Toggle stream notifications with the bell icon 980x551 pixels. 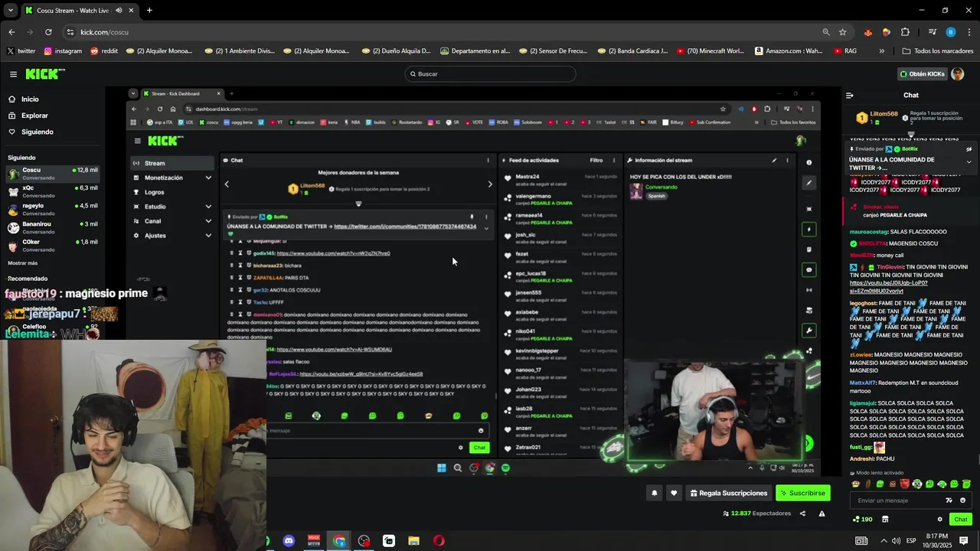654,494
